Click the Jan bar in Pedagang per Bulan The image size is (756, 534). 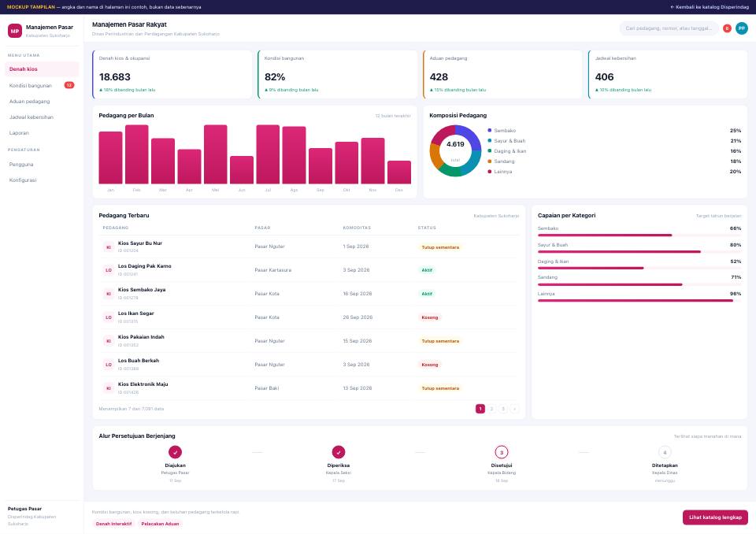(x=110, y=158)
